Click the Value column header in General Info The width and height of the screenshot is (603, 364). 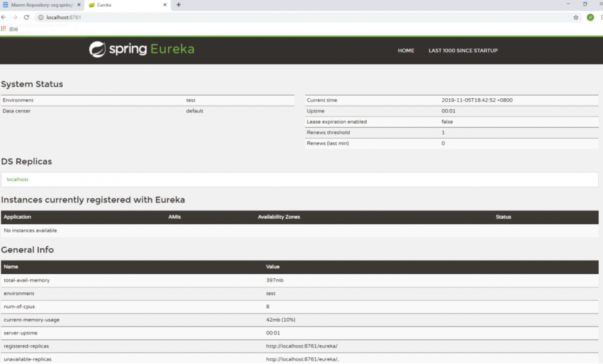click(x=273, y=267)
